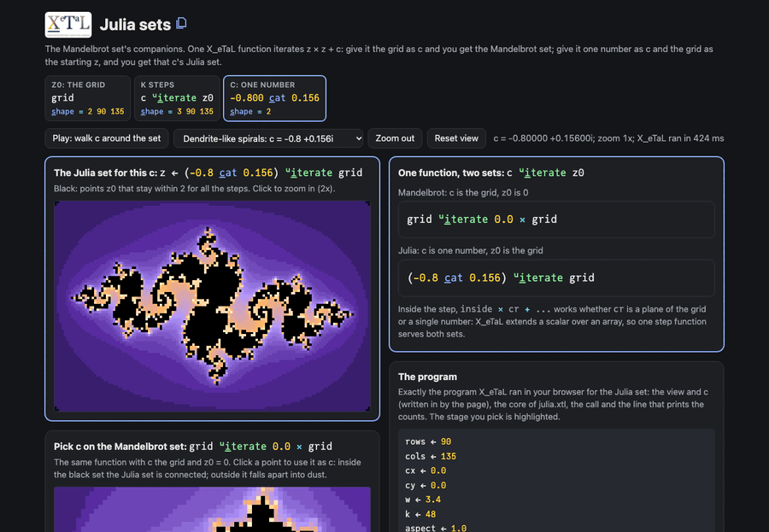This screenshot has height=532, width=769.
Task: Click the XeTaL logo image
Action: 68,25
